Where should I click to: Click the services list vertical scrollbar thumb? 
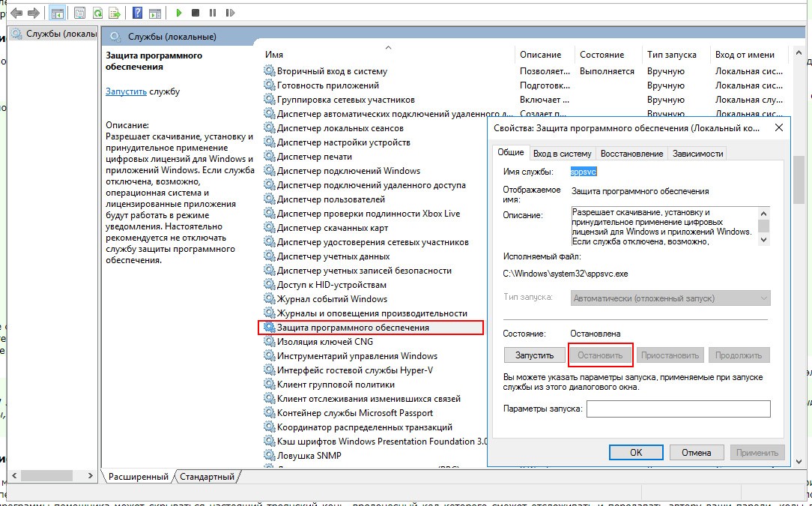[799, 180]
